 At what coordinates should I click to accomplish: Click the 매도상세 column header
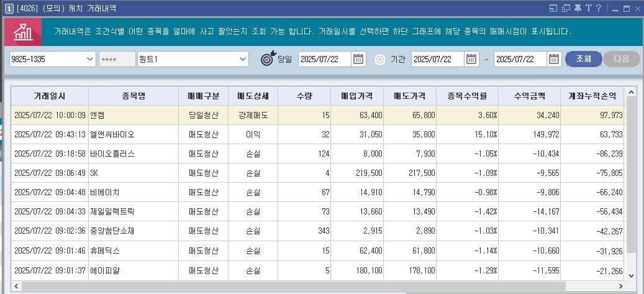tap(253, 96)
